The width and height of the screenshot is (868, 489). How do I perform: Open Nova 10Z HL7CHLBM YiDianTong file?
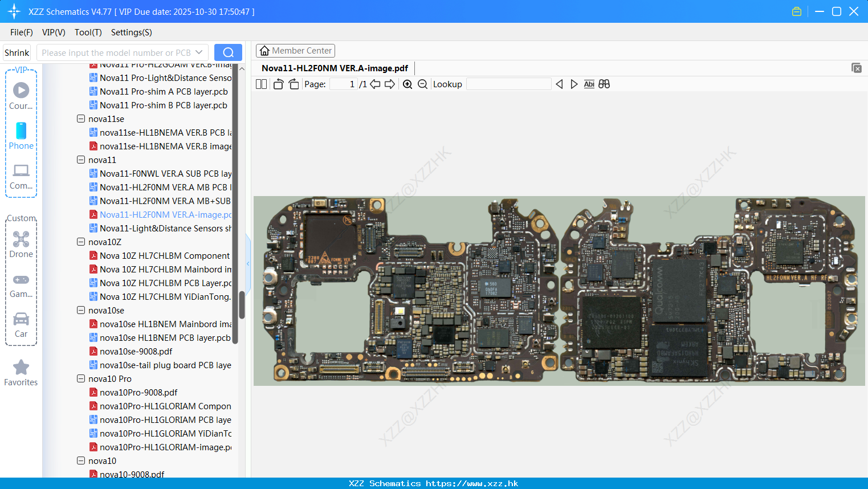[161, 296]
